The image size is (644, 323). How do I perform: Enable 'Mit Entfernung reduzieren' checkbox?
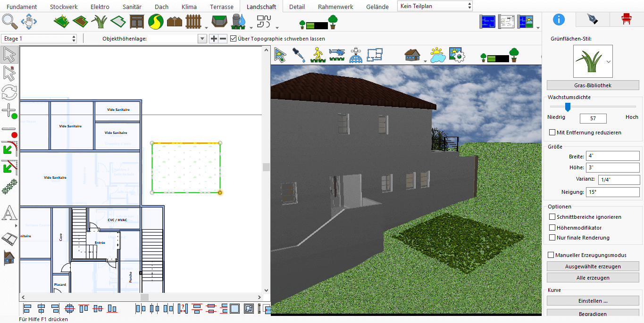tap(552, 133)
